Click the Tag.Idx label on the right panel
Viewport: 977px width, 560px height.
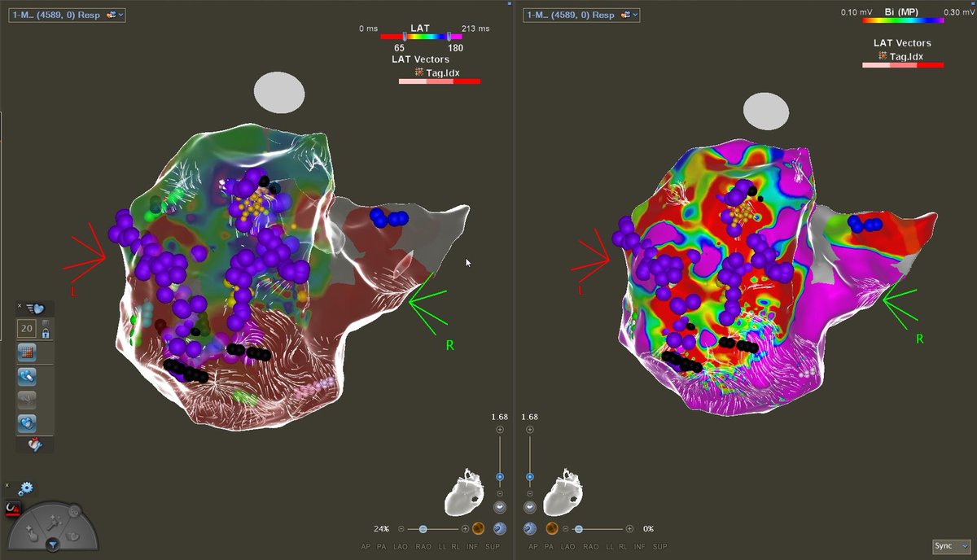click(x=905, y=56)
